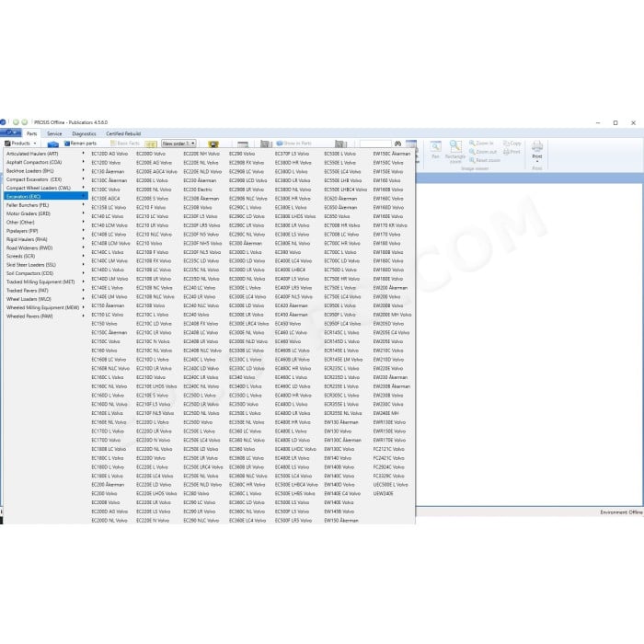Image resolution: width=644 pixels, height=644 pixels.
Task: Click the first green quick-access icon in title bar
Action: 16,122
